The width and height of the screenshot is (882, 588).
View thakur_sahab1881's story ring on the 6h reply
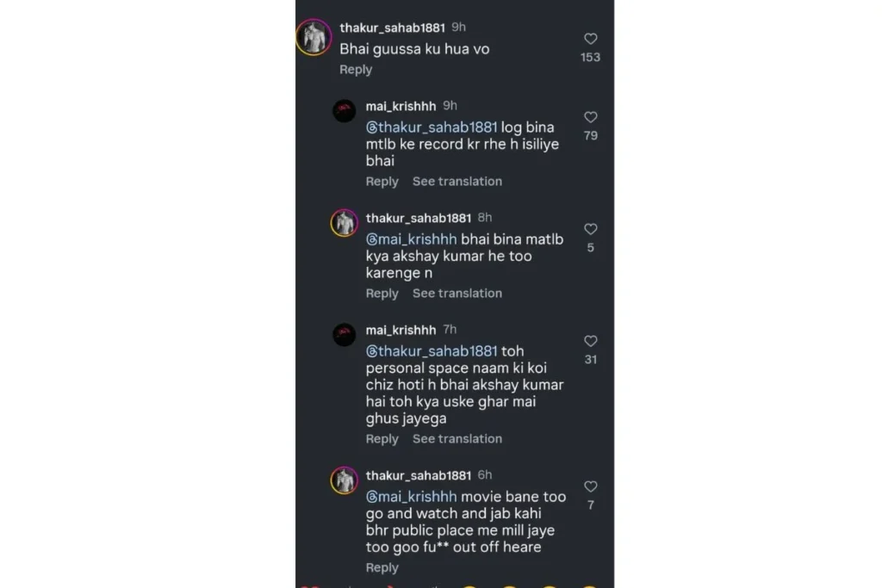(x=345, y=480)
